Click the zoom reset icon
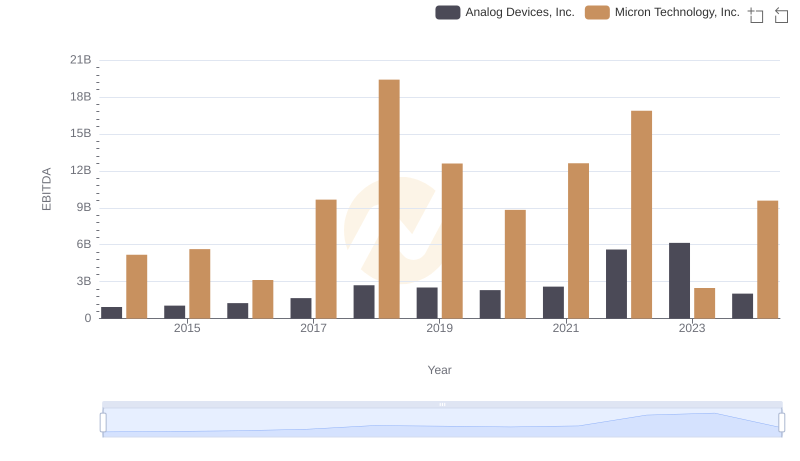800x461 pixels. click(781, 15)
